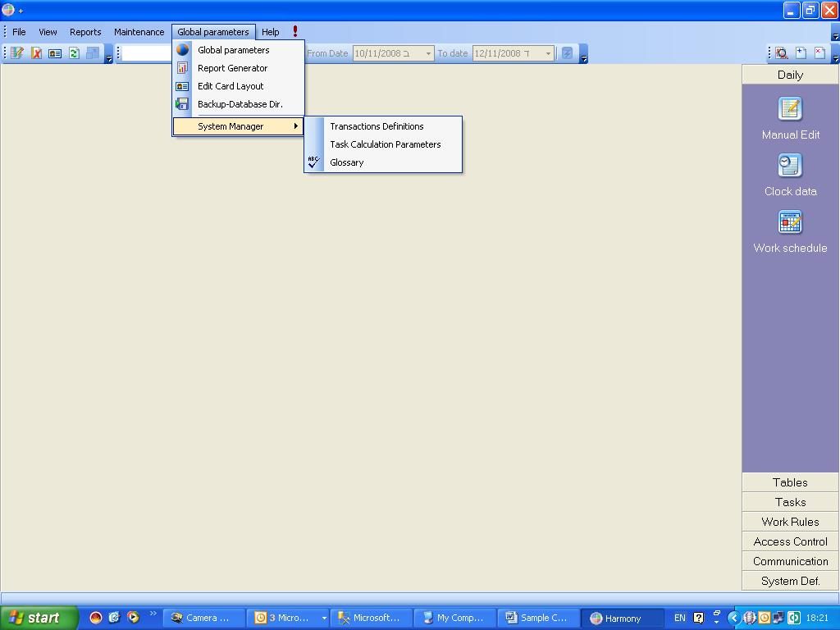This screenshot has width=840, height=630.
Task: Click the Windows start button
Action: 39,618
